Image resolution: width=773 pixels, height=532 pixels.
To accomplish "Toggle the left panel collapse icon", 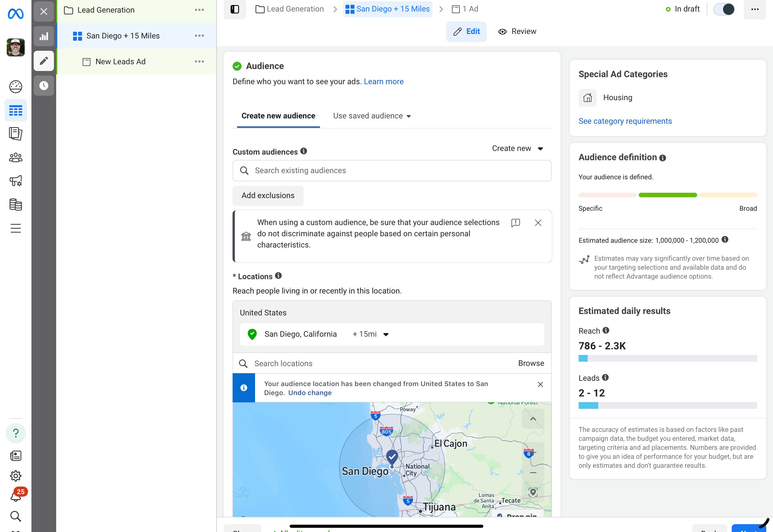I will coord(235,9).
